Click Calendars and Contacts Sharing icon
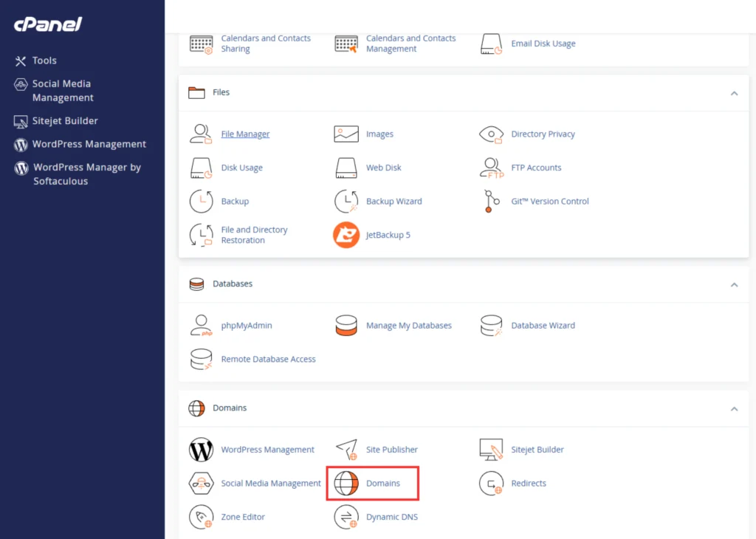 (201, 44)
